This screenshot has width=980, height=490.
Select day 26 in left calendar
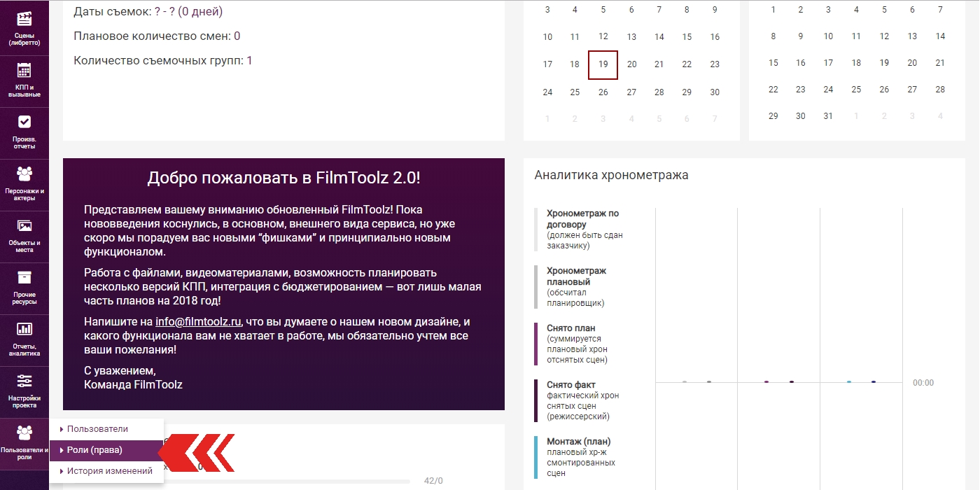603,92
